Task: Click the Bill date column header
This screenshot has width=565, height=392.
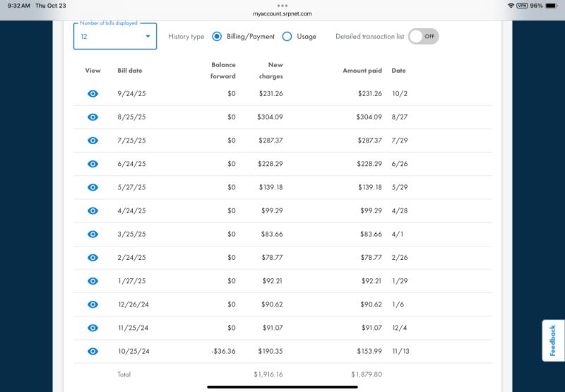Action: click(x=130, y=71)
